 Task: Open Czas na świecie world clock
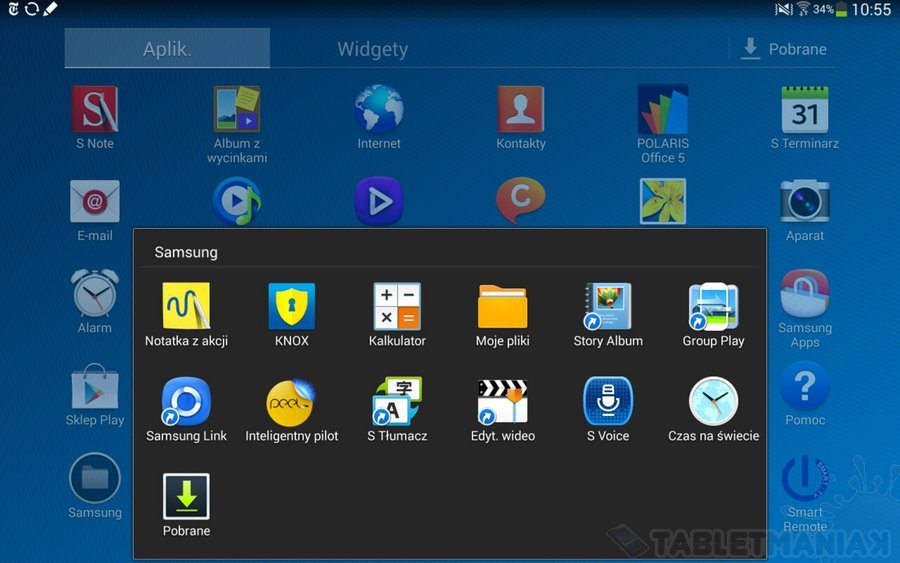pyautogui.click(x=713, y=401)
